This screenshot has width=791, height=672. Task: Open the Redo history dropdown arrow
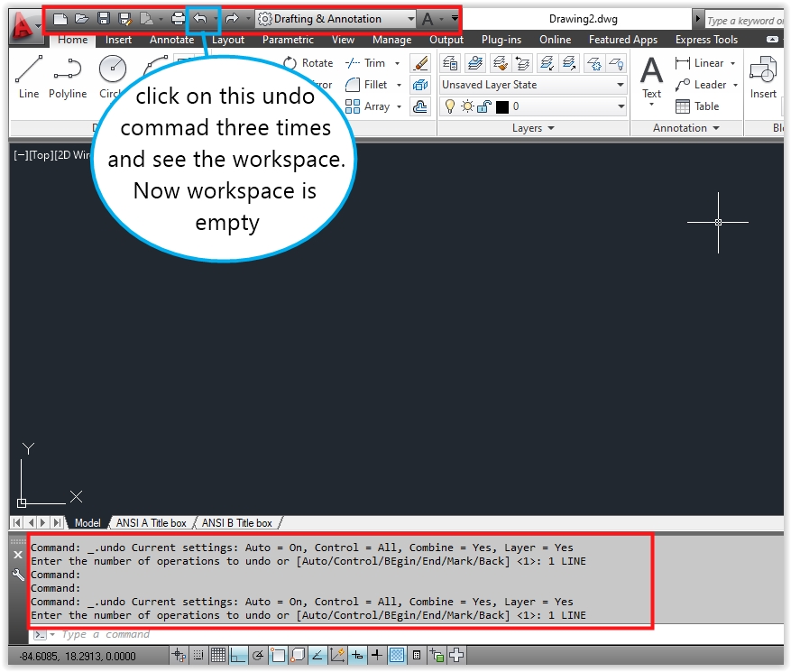(x=248, y=19)
